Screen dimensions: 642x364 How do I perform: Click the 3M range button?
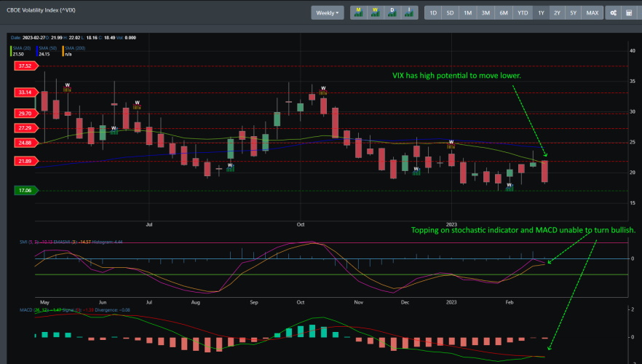486,12
